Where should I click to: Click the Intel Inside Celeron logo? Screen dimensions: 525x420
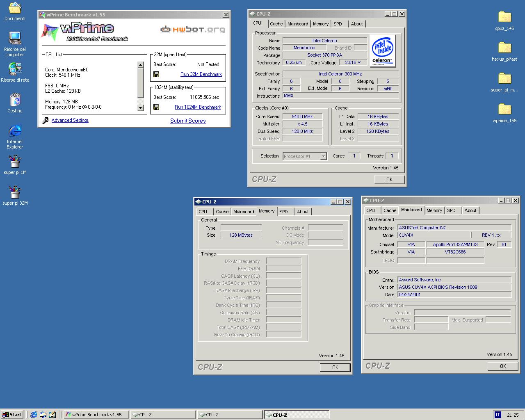382,51
